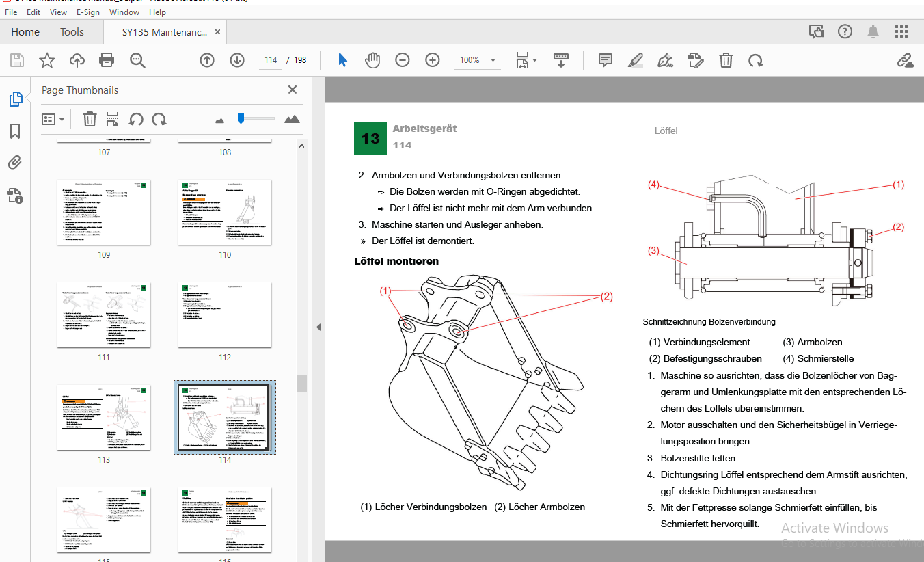Screen dimensions: 924x562
Task: Open the Window menu
Action: 124,12
